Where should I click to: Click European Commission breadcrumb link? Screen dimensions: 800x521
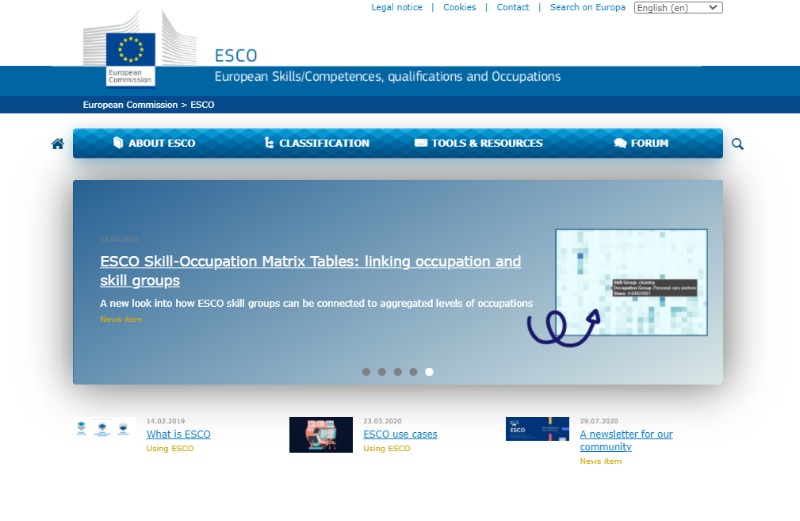(x=129, y=105)
